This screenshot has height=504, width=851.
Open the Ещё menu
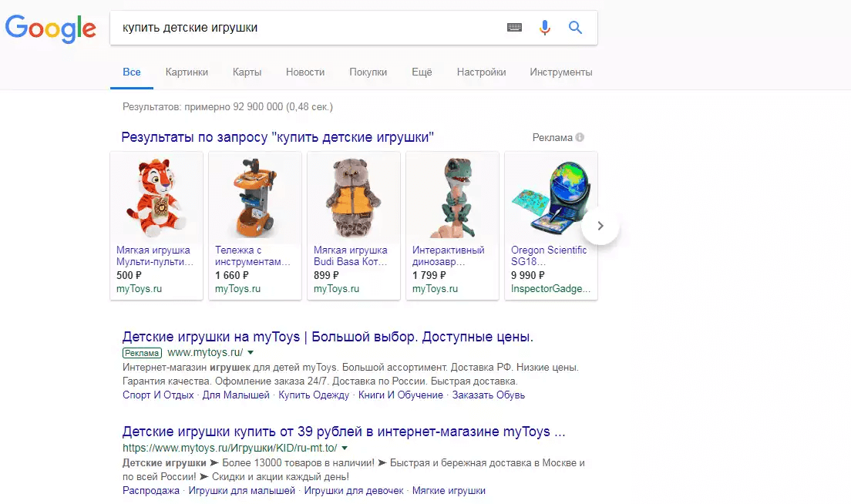click(x=422, y=72)
